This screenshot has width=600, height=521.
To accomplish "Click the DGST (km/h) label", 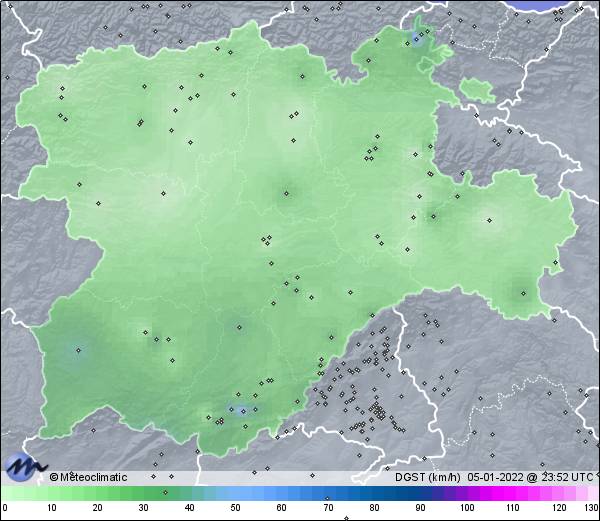I will coord(428,477).
